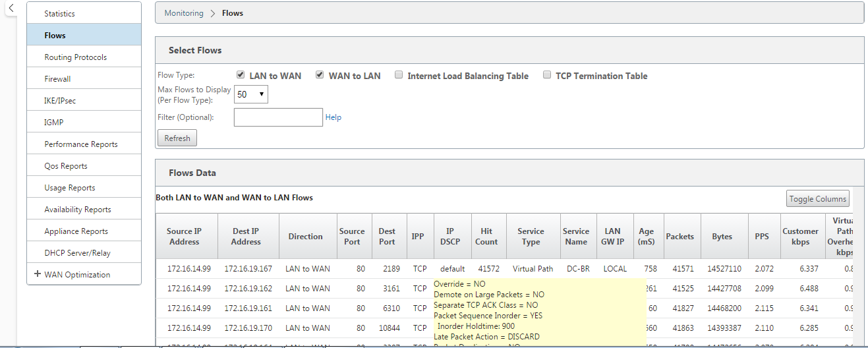Open Qos Reports
Image resolution: width=868 pixels, height=348 pixels.
84,165
